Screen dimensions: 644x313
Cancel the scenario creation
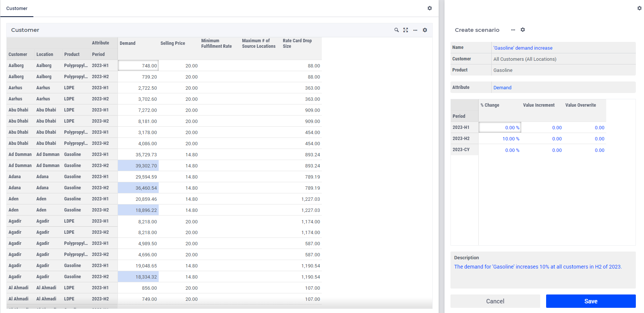[495, 301]
